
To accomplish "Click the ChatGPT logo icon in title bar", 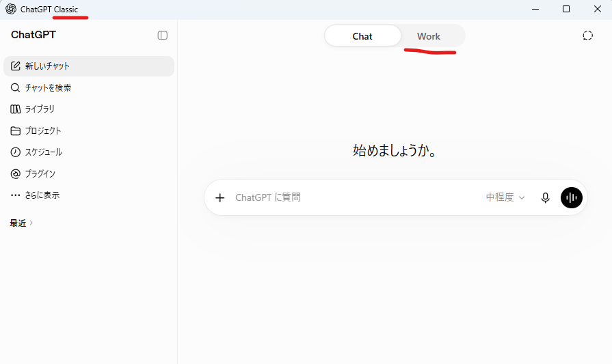I will click(x=11, y=9).
